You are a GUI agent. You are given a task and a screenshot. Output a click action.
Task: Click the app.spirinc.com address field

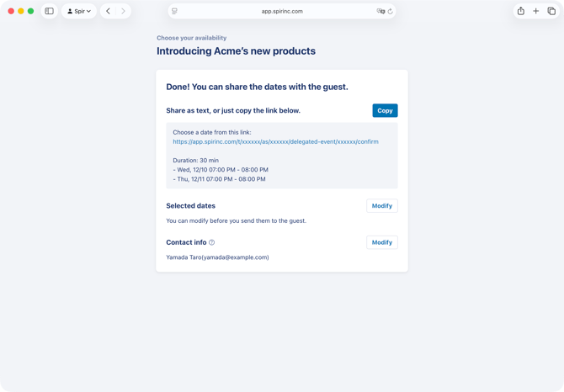tap(282, 11)
